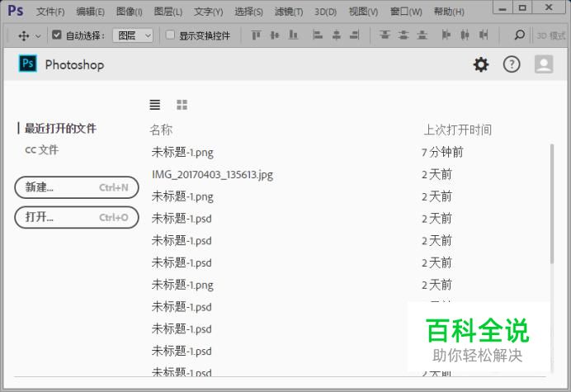Open the Move tool preset dropdown arrow

[38, 36]
